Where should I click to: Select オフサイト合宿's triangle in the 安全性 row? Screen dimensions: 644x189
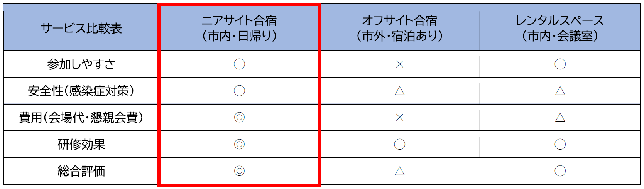click(x=399, y=91)
